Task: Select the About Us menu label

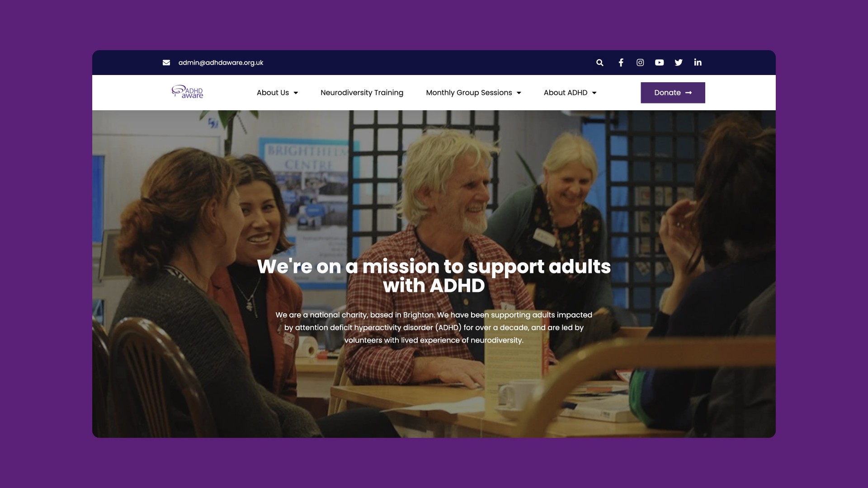Action: point(273,93)
